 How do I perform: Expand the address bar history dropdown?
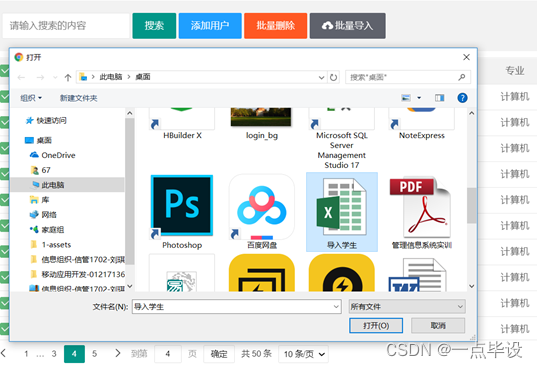click(x=321, y=78)
